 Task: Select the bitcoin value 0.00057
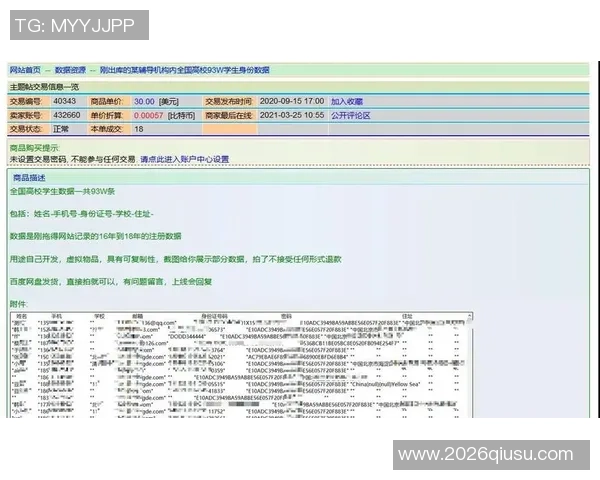pyautogui.click(x=148, y=115)
